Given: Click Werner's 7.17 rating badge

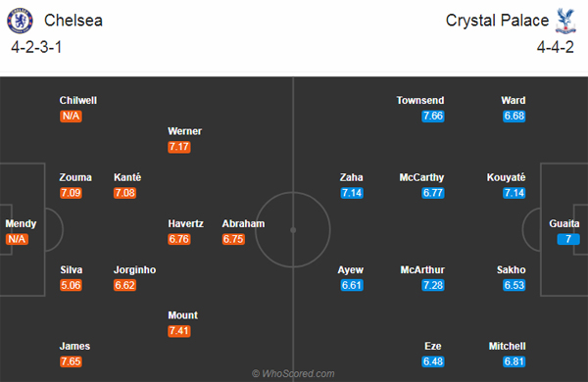Looking at the screenshot, I should 179,147.
